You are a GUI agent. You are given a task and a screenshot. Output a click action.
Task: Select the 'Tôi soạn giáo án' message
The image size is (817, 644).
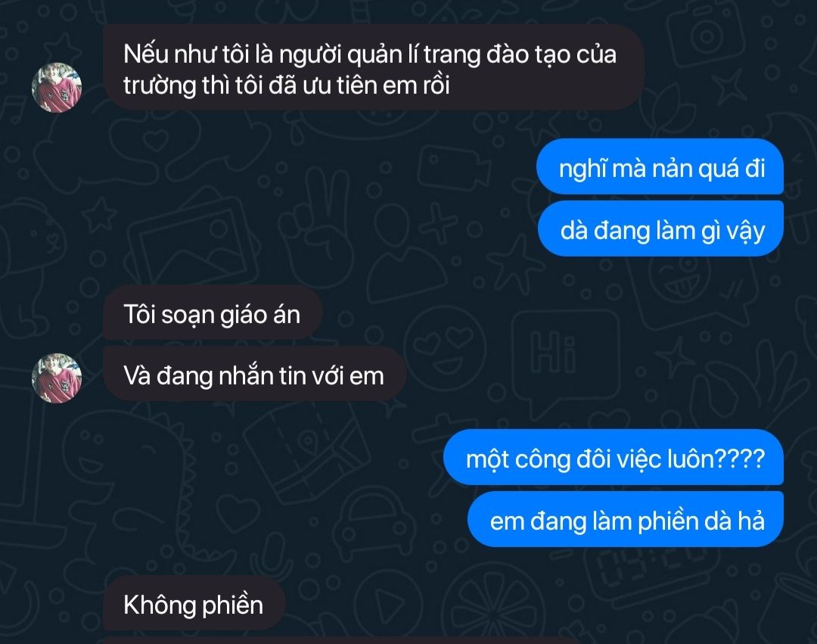(x=213, y=313)
